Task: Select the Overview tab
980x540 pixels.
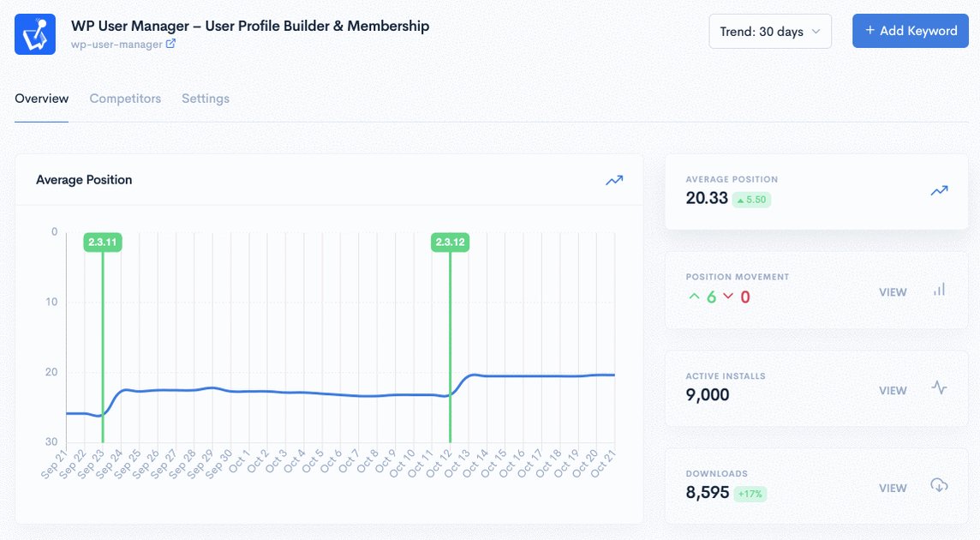Action: 42,99
